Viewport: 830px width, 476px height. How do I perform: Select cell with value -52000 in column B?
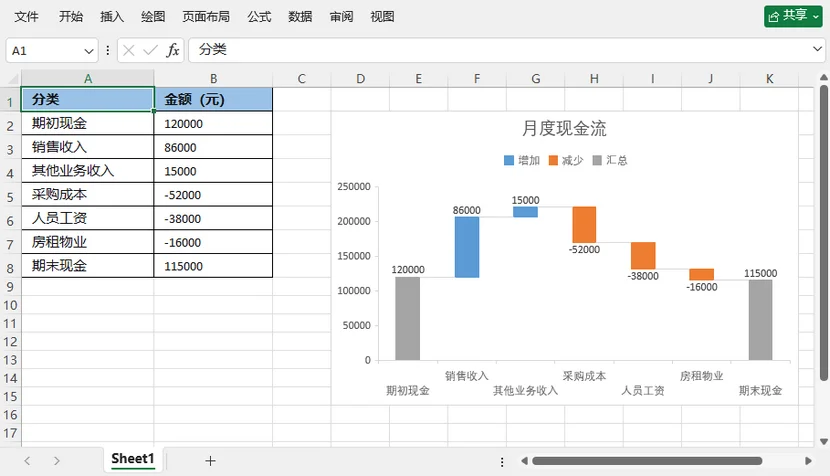213,195
